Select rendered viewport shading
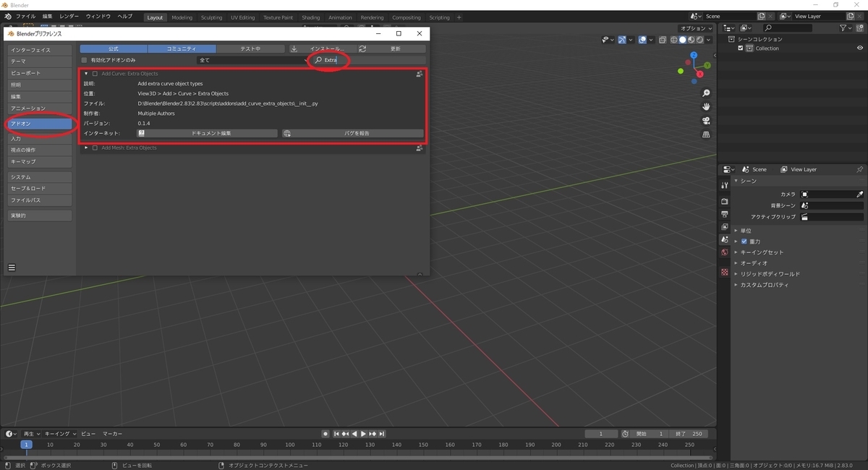The width and height of the screenshot is (868, 470). point(700,40)
